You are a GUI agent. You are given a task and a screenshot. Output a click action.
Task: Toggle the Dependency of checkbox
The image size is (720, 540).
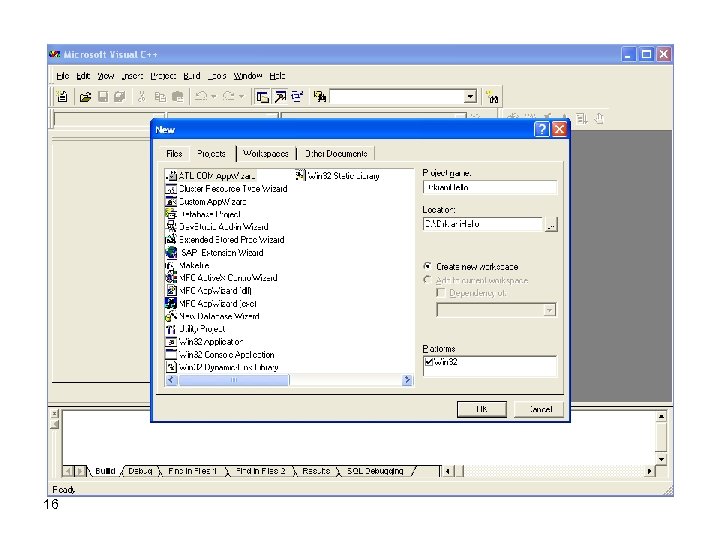(x=441, y=293)
